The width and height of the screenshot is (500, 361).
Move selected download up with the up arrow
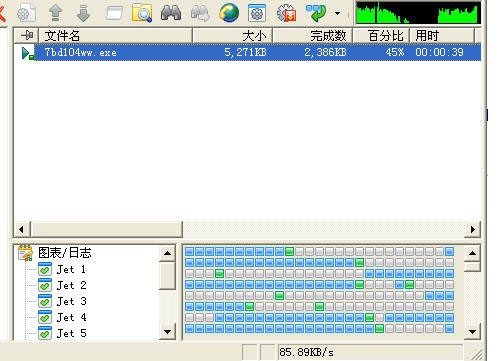click(x=56, y=13)
